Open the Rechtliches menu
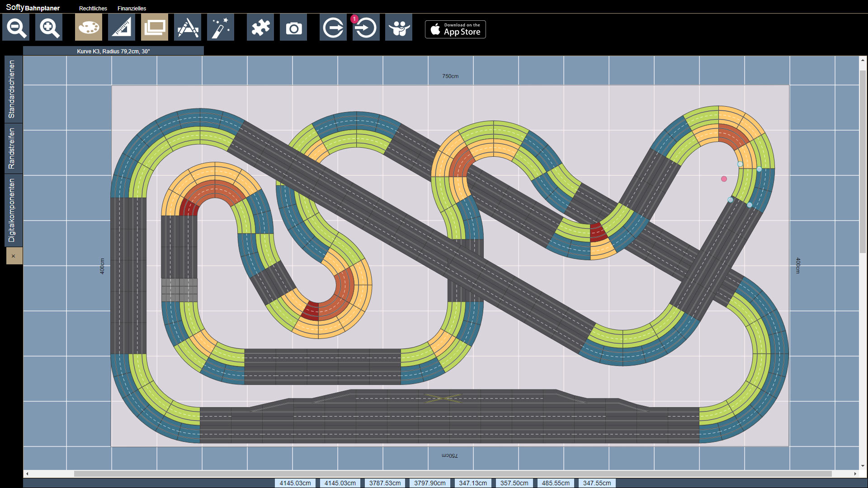The height and width of the screenshot is (488, 868). pos(93,9)
